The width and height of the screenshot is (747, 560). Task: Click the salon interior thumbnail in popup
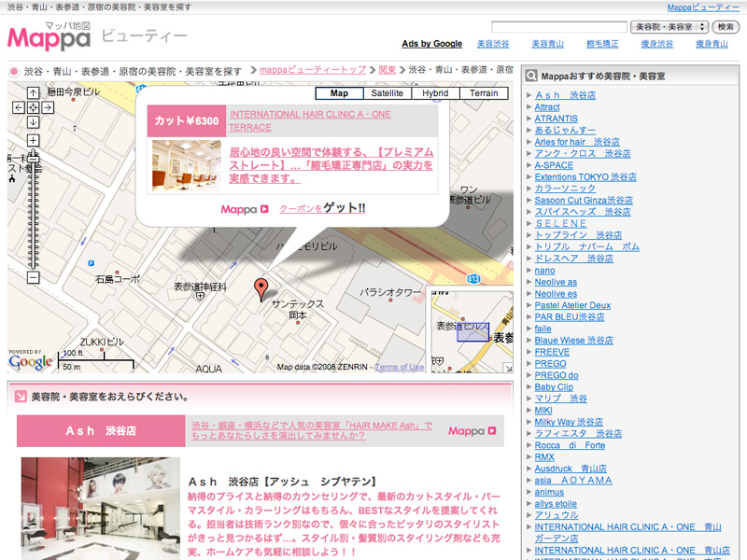pyautogui.click(x=186, y=165)
